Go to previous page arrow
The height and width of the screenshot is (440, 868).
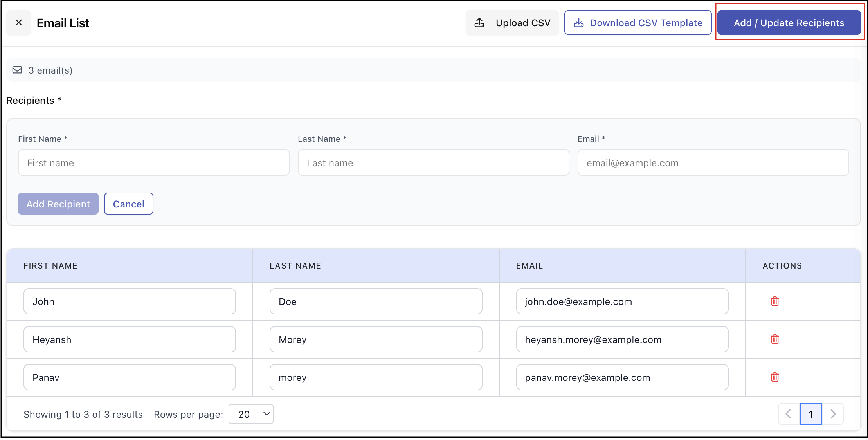pos(789,414)
